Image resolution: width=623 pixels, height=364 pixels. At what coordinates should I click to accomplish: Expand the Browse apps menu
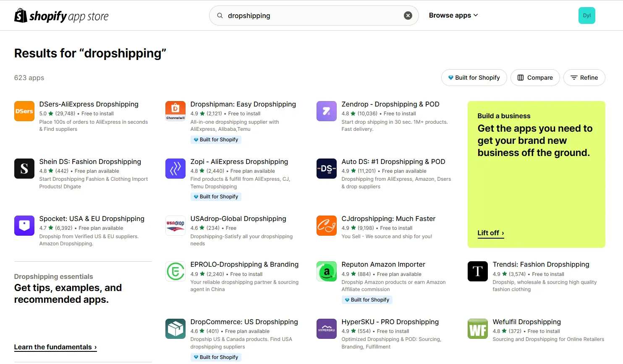pyautogui.click(x=453, y=16)
